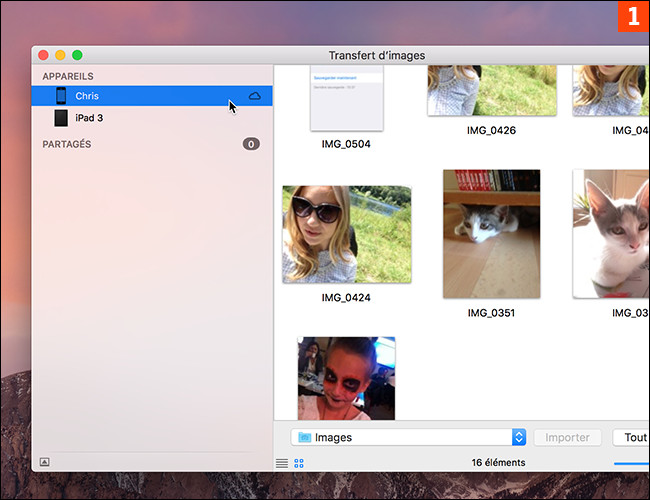Switch to list view
Viewport: 650px width, 500px height.
[282, 463]
